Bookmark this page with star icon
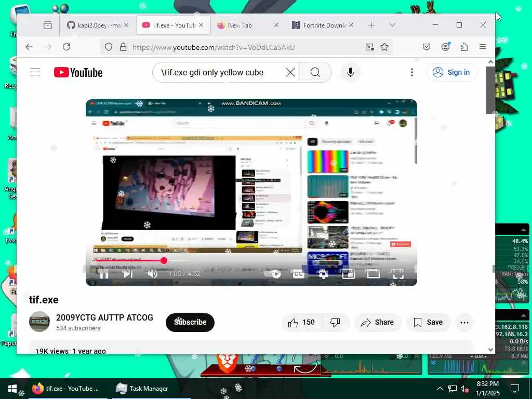This screenshot has height=399, width=532. (x=384, y=47)
